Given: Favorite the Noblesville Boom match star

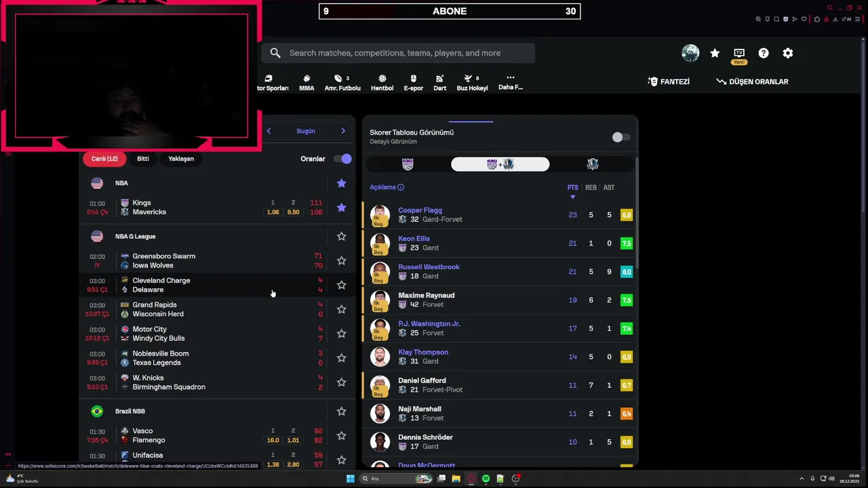Looking at the screenshot, I should (341, 358).
